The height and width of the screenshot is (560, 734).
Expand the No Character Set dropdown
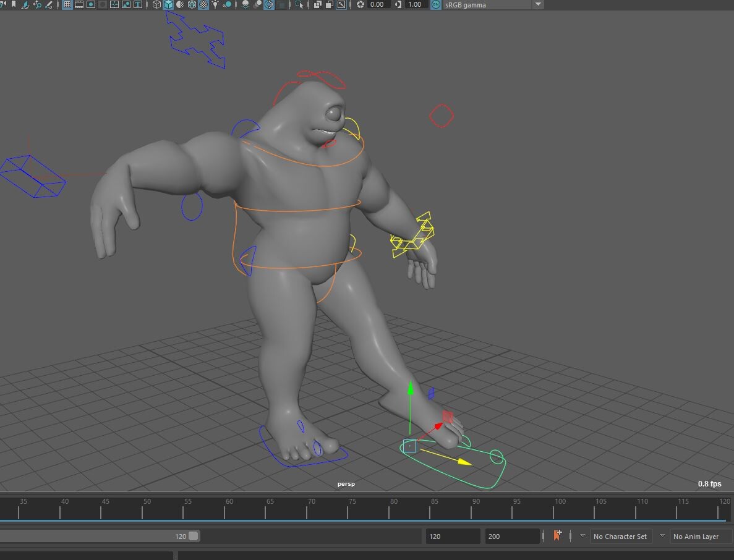pyautogui.click(x=621, y=536)
